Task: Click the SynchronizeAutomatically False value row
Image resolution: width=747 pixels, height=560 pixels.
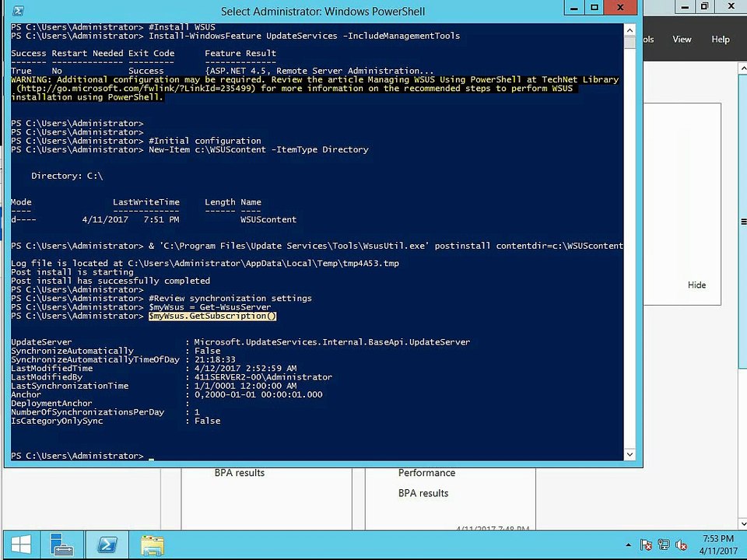Action: tap(116, 351)
